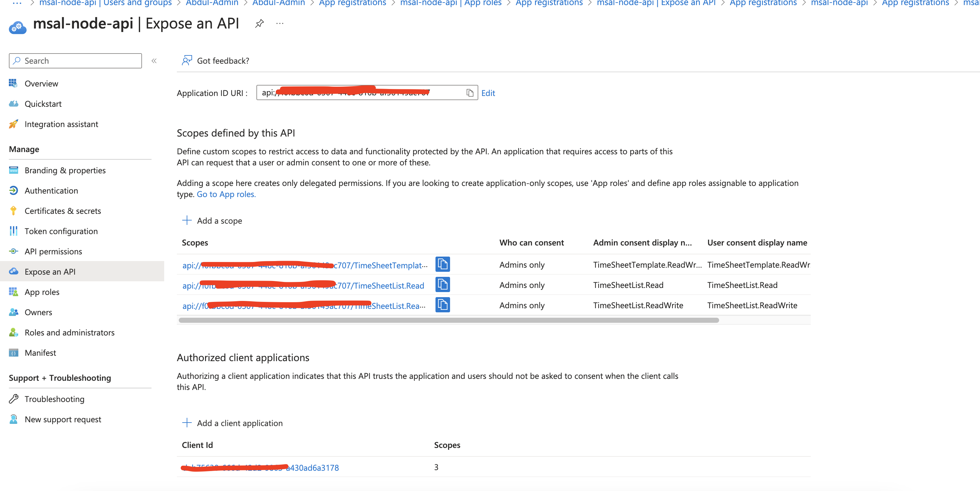
Task: Open Roles and administrators
Action: coord(69,332)
